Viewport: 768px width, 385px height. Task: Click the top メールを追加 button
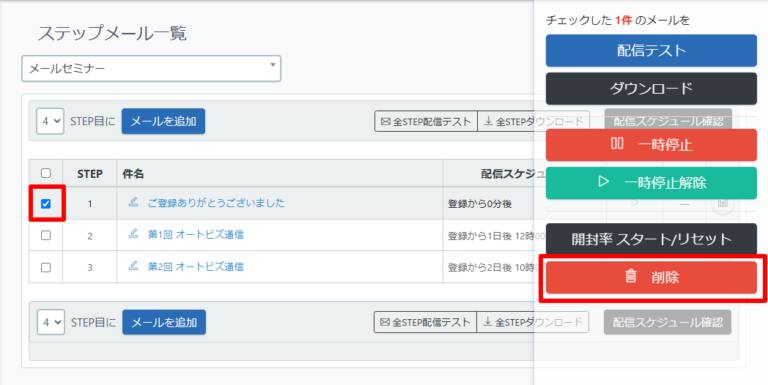pyautogui.click(x=163, y=121)
